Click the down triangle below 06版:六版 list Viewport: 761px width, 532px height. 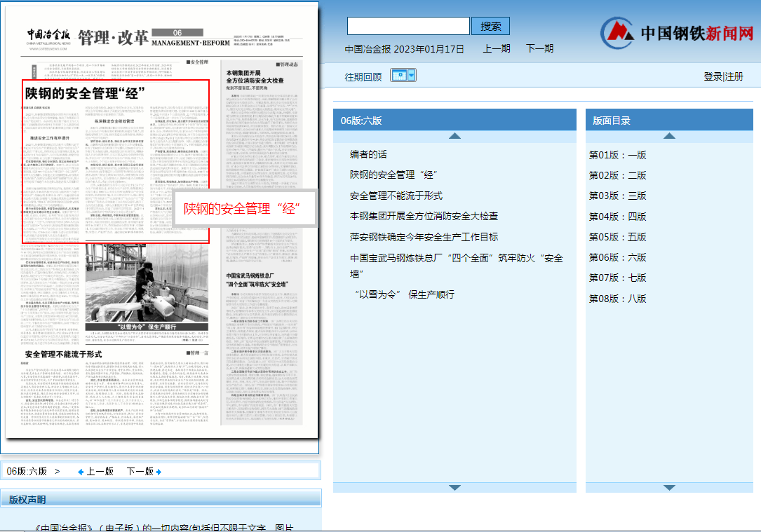(x=454, y=487)
